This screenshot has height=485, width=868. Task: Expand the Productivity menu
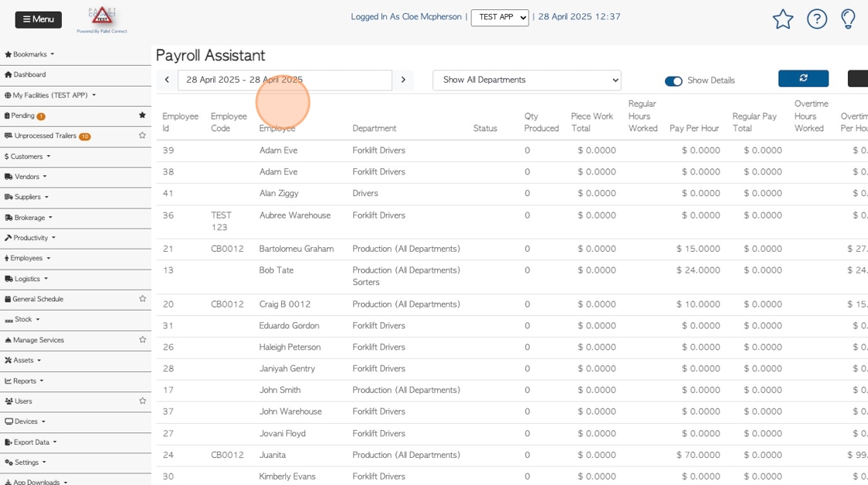tap(30, 238)
